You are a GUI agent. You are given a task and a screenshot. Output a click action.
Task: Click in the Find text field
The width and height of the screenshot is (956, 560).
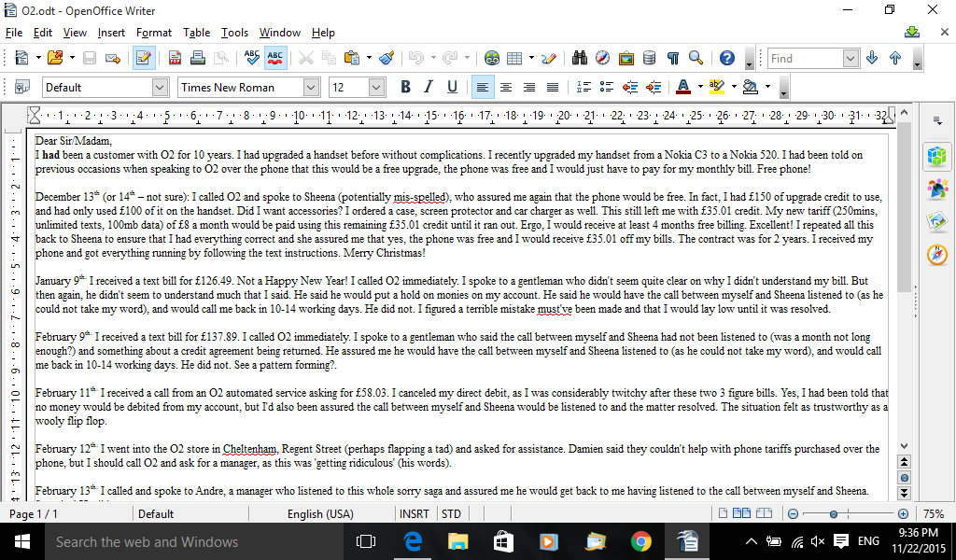click(x=806, y=59)
